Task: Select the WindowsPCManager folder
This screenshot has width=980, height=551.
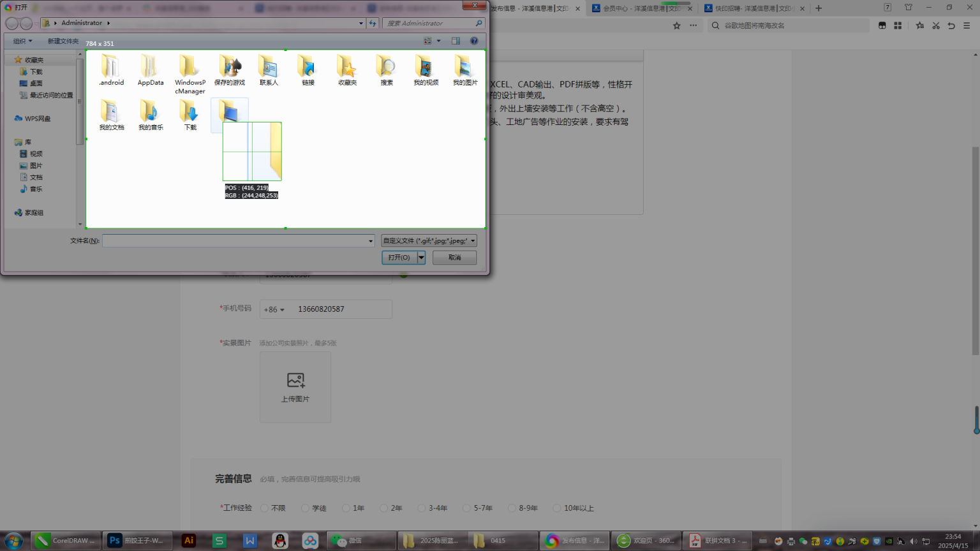Action: [190, 74]
